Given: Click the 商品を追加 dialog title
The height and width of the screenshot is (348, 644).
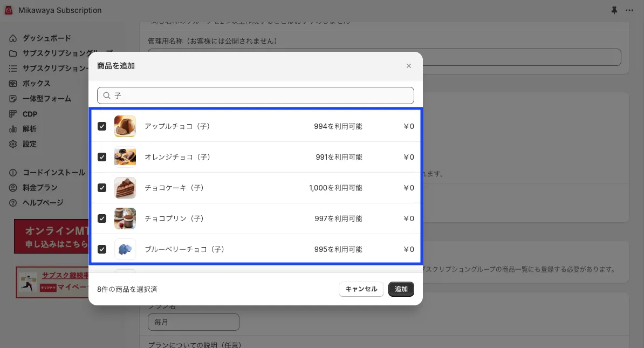Looking at the screenshot, I should pyautogui.click(x=116, y=66).
